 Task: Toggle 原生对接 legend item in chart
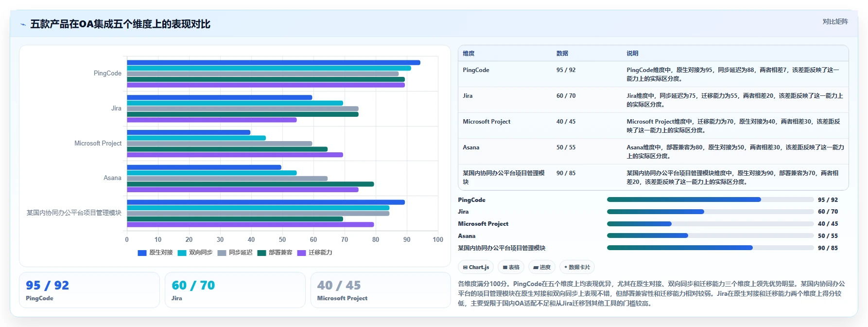tap(156, 253)
